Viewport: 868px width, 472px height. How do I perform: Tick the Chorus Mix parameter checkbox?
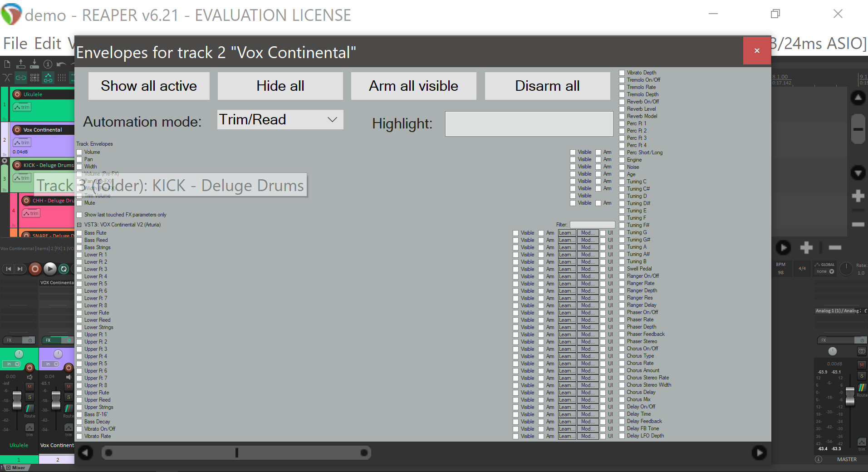tap(622, 400)
